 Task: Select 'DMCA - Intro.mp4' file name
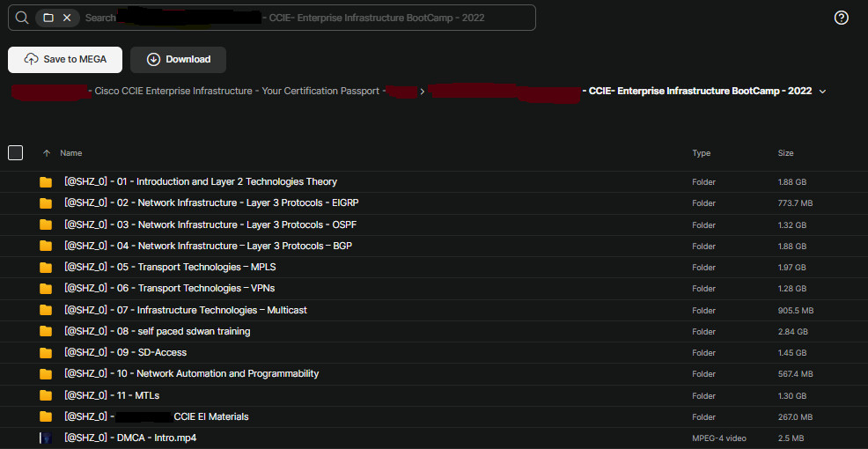130,438
